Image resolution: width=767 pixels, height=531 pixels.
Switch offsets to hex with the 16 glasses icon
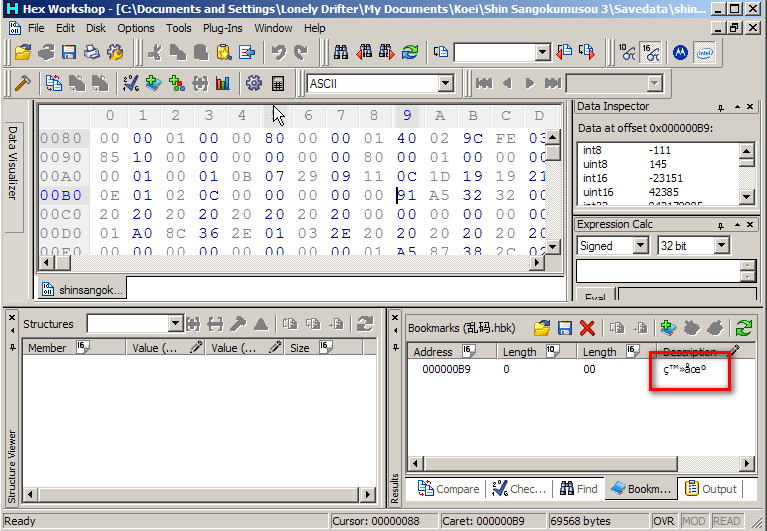point(651,52)
